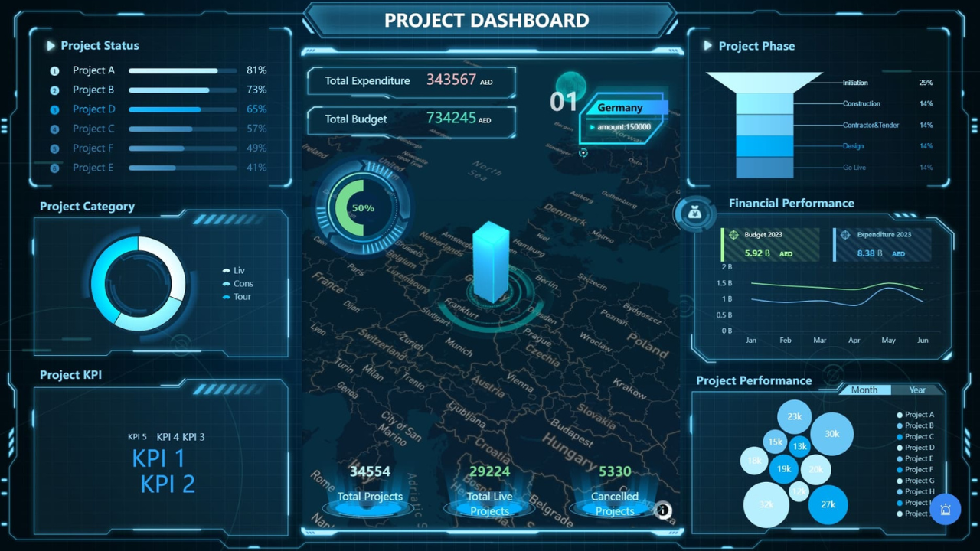The height and width of the screenshot is (551, 980).
Task: Toggle the Liv legend entry in Project Category
Action: pos(234,270)
